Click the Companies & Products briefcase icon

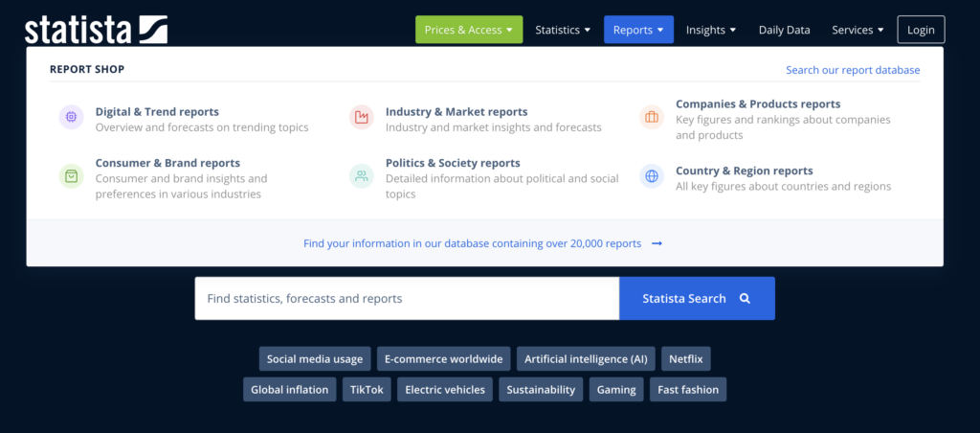(652, 118)
